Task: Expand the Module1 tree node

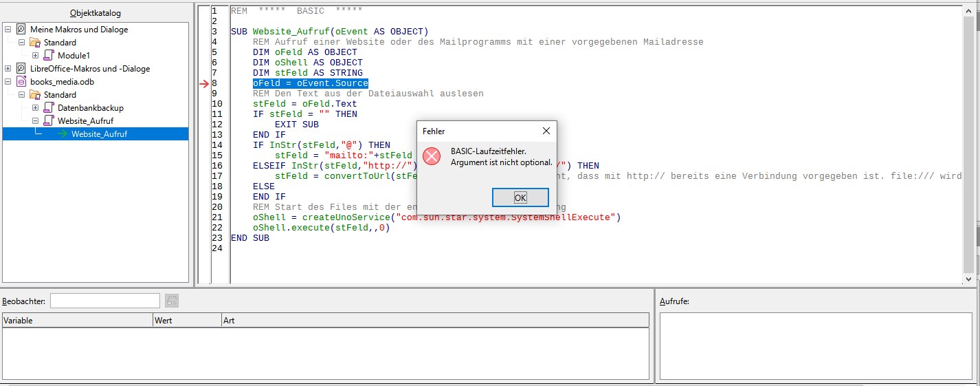Action: click(x=35, y=55)
